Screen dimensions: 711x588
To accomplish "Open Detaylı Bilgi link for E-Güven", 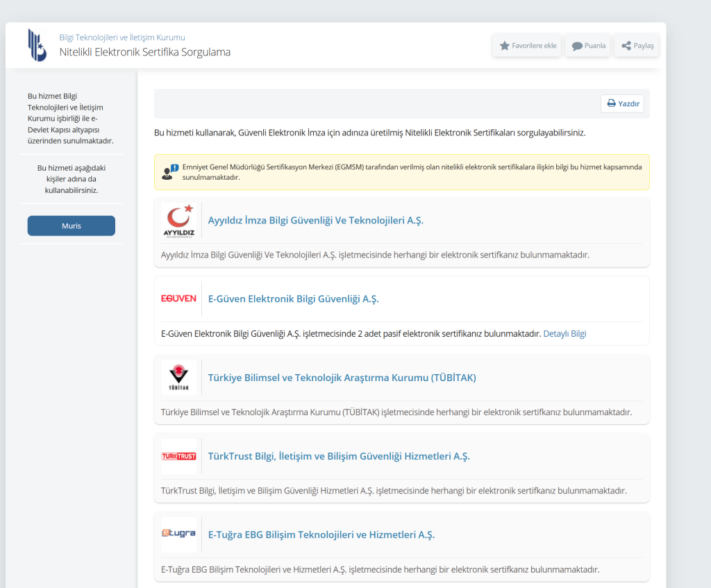I will [x=564, y=334].
